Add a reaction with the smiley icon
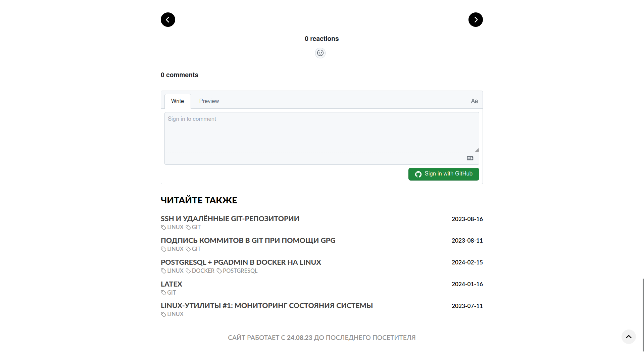644x352 pixels. pyautogui.click(x=320, y=53)
